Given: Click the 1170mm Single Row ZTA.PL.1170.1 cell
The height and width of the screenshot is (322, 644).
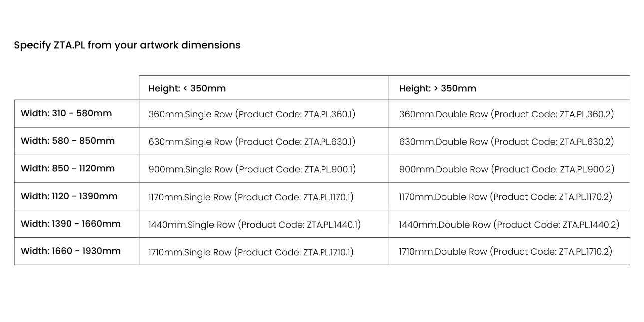Looking at the screenshot, I should (251, 197).
